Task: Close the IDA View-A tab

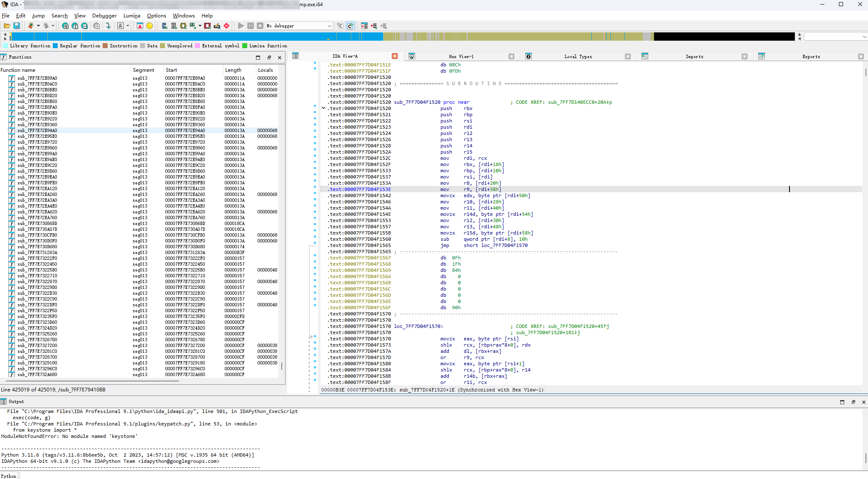Action: tap(395, 56)
